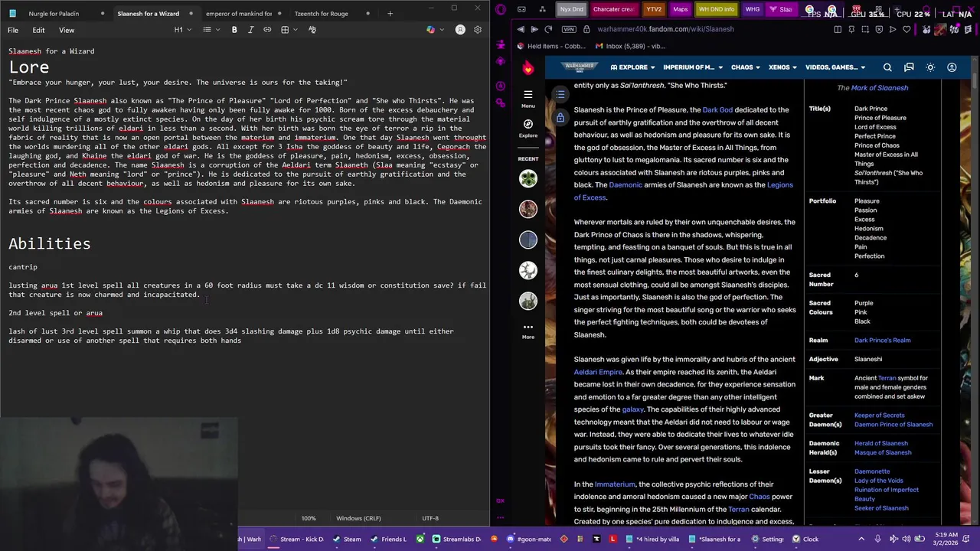The width and height of the screenshot is (980, 551).
Task: Search the Warhammer 40k wiki
Action: tap(887, 67)
